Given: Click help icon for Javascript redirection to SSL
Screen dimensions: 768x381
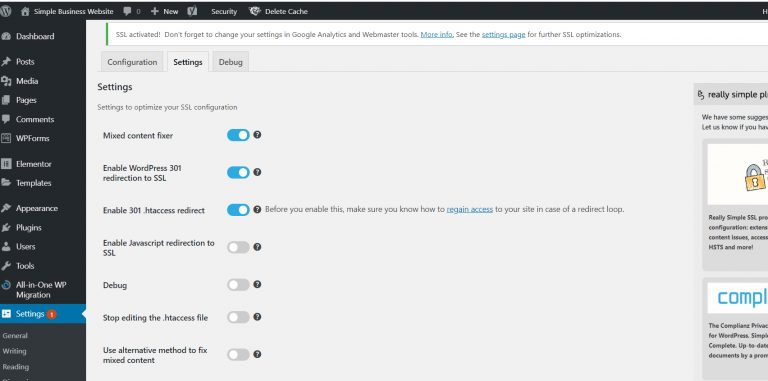Looking at the screenshot, I should coord(257,247).
